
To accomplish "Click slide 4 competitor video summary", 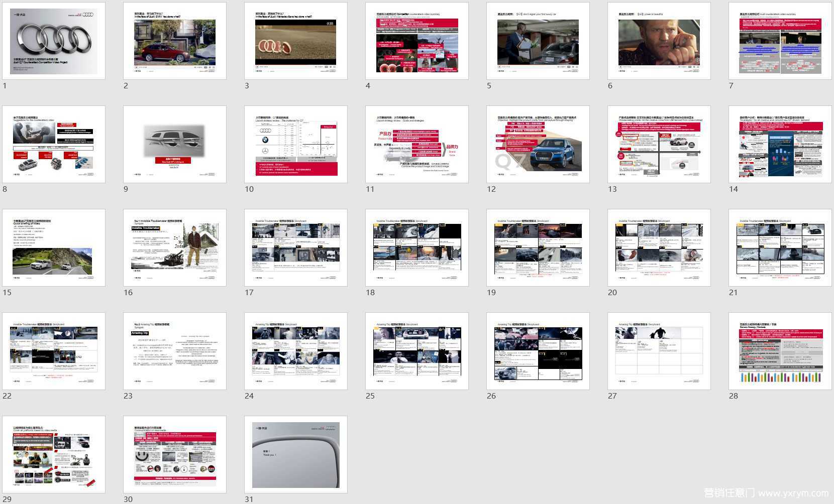I will tap(417, 41).
